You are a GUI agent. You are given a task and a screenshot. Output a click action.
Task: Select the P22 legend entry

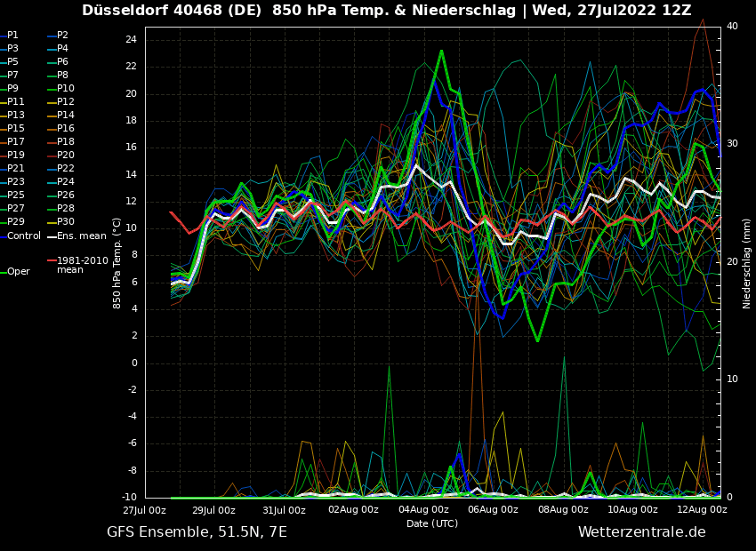[x=65, y=169]
